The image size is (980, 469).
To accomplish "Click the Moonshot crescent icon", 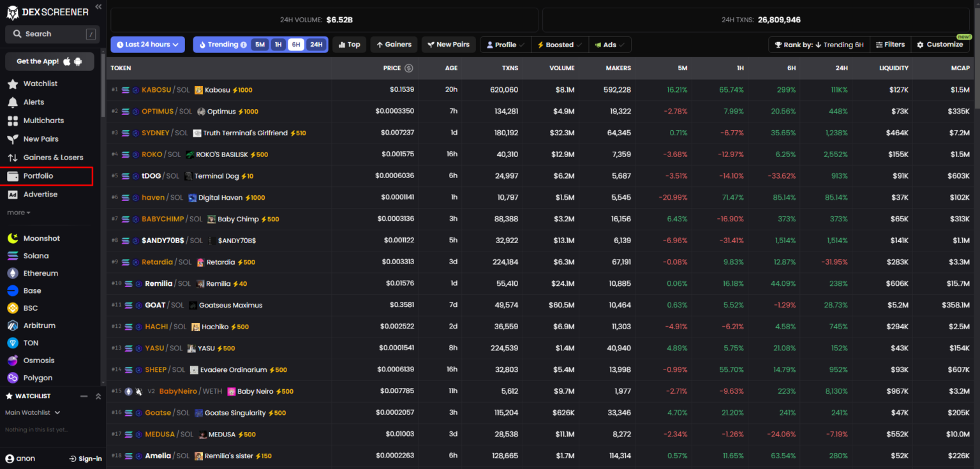I will coord(12,238).
